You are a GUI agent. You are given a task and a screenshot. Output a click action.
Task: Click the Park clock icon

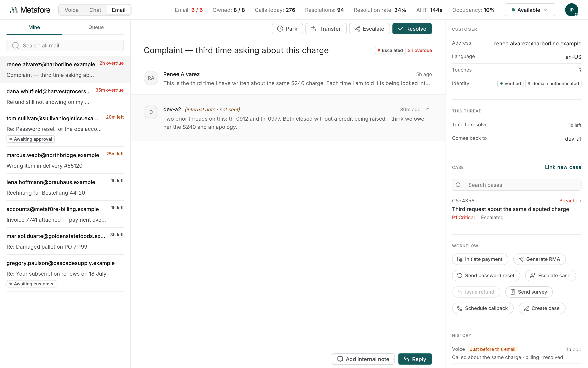click(280, 29)
